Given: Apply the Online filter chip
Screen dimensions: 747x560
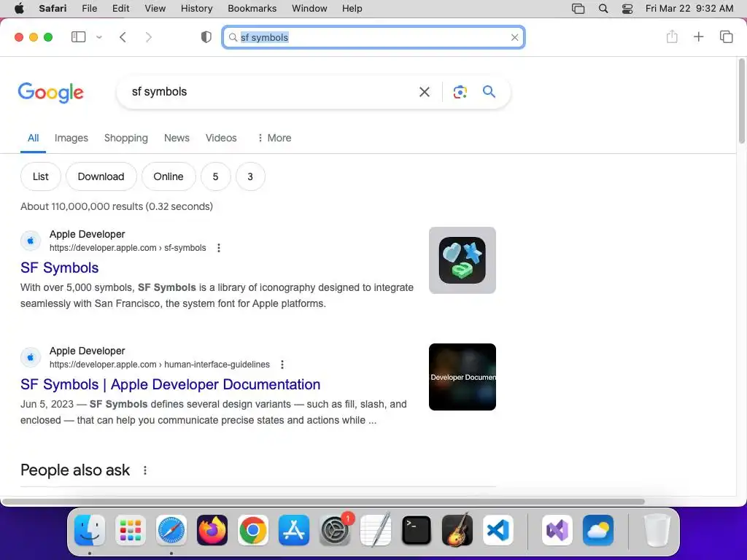Looking at the screenshot, I should coord(169,176).
